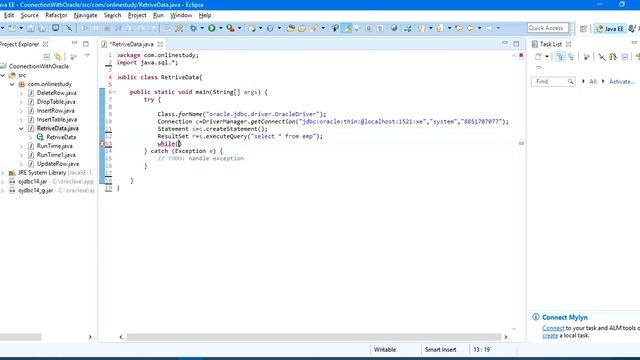Click the Open Perspective icon
The height and width of the screenshot is (360, 640).
click(x=583, y=28)
